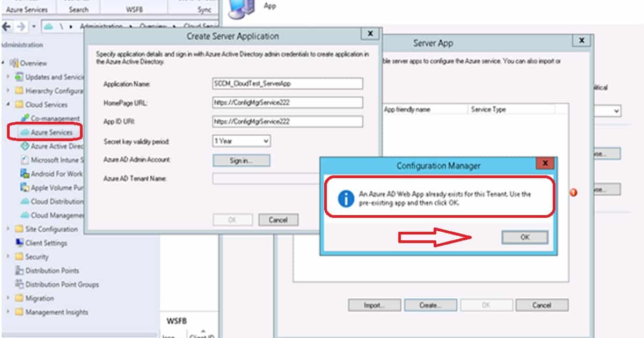The width and height of the screenshot is (644, 338).
Task: Open the Microsoft Intune Subscriptions node
Action: (x=52, y=160)
